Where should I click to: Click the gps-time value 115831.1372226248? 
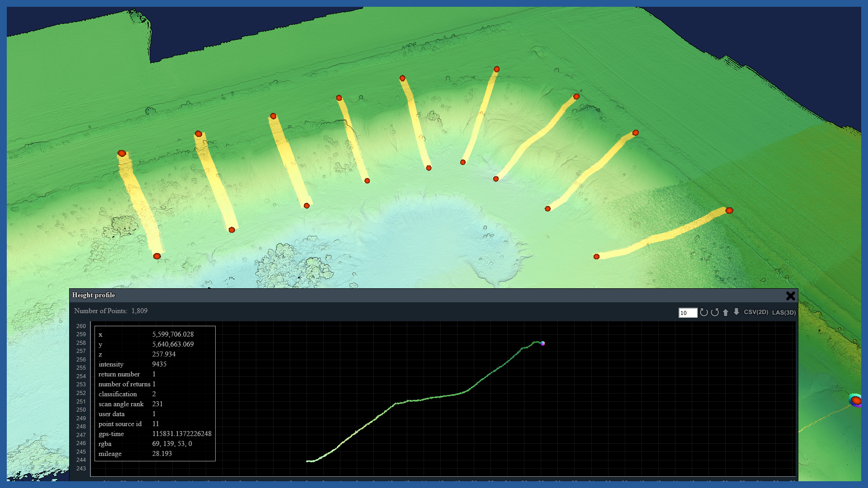click(x=182, y=434)
